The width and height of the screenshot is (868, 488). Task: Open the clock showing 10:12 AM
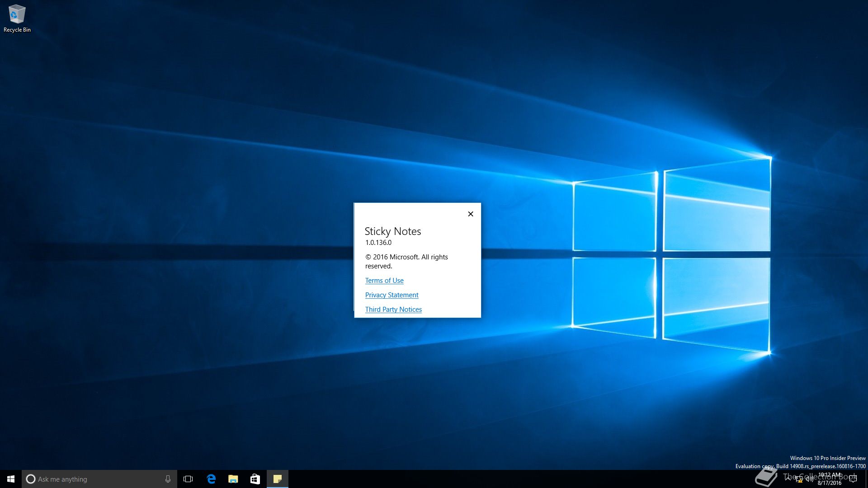[x=830, y=479]
